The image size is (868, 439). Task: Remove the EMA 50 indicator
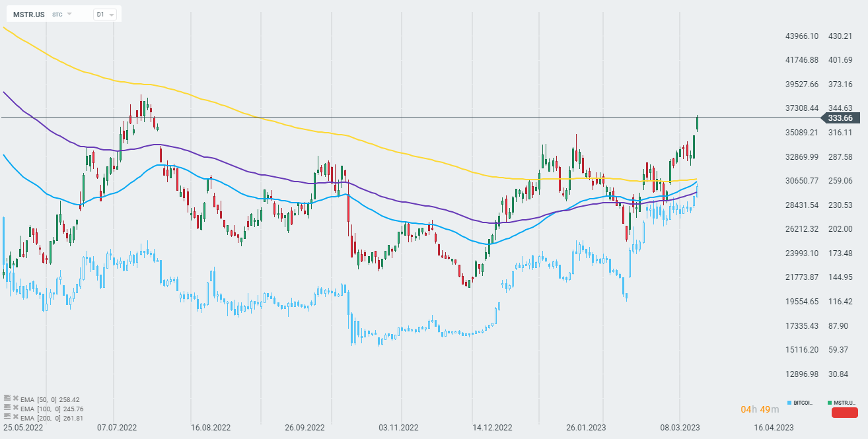[15, 399]
